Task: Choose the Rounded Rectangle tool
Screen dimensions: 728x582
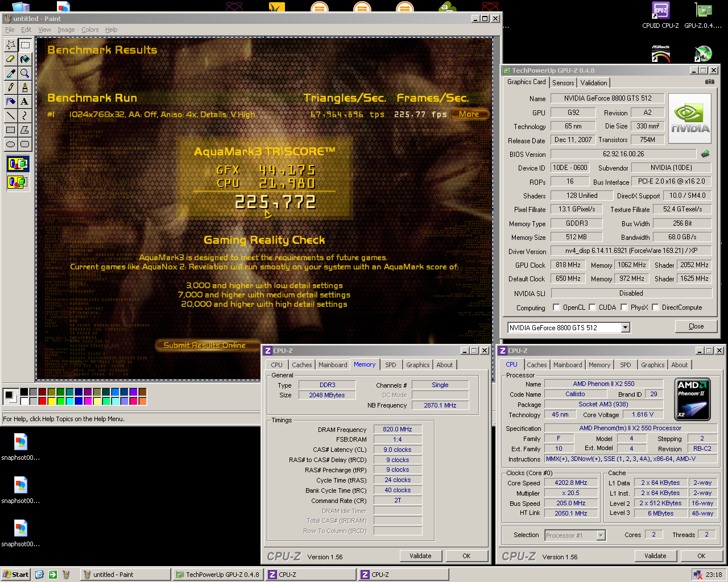Action: pyautogui.click(x=25, y=144)
